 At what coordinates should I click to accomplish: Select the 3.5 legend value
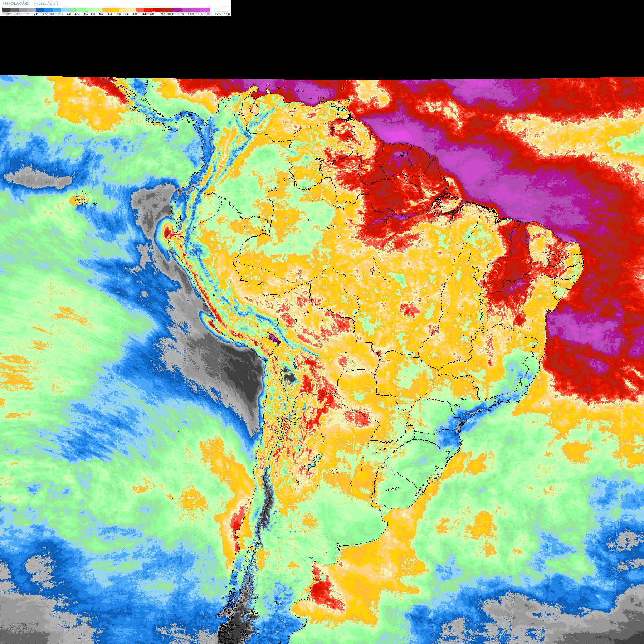point(61,14)
